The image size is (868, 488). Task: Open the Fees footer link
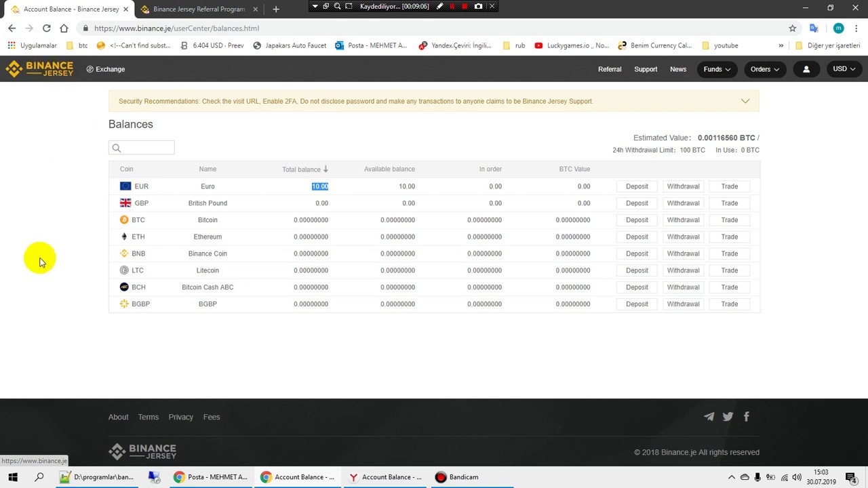(x=212, y=417)
